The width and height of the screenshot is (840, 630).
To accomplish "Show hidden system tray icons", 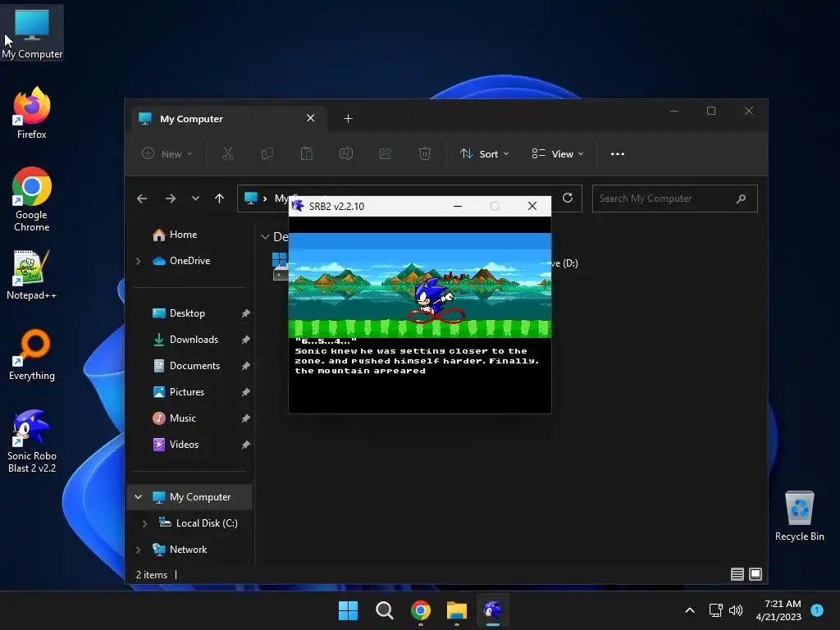I will pos(690,610).
